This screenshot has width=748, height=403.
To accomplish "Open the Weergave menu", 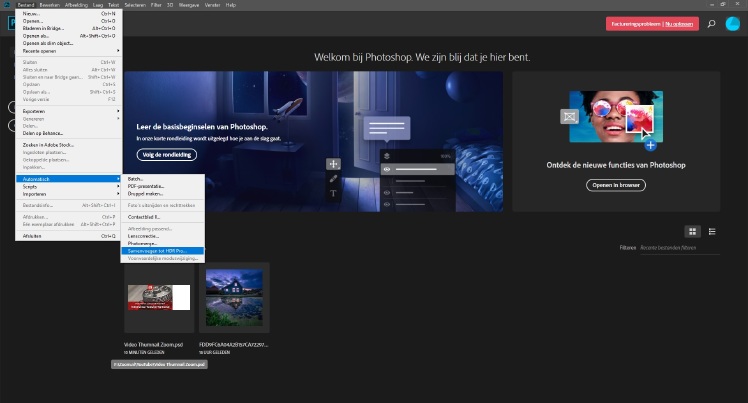I will pos(189,5).
